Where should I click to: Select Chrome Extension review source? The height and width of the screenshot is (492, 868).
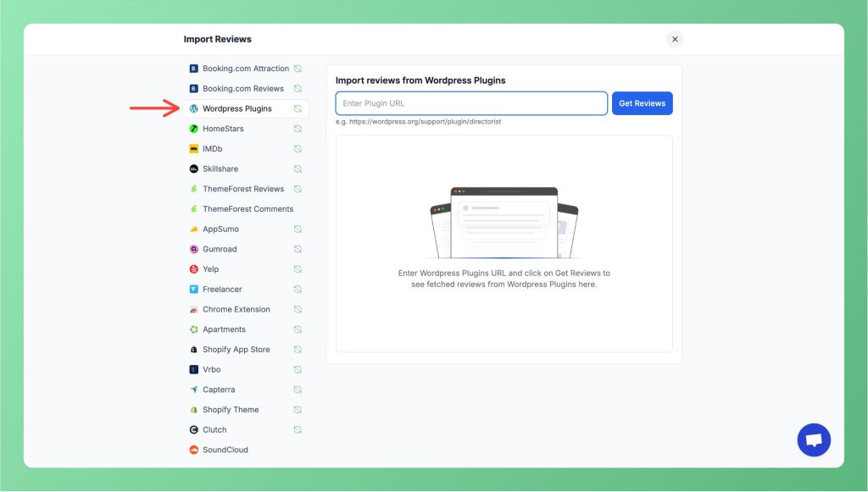click(x=246, y=310)
